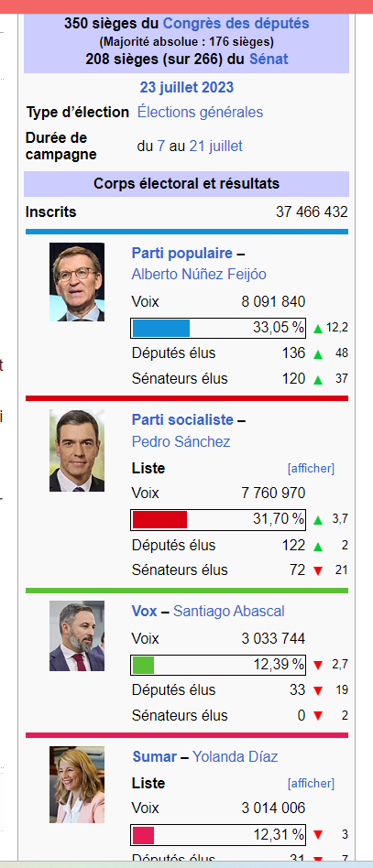Click red arrow beside Sumar 12,31 %
The height and width of the screenshot is (868, 373).
(x=318, y=835)
